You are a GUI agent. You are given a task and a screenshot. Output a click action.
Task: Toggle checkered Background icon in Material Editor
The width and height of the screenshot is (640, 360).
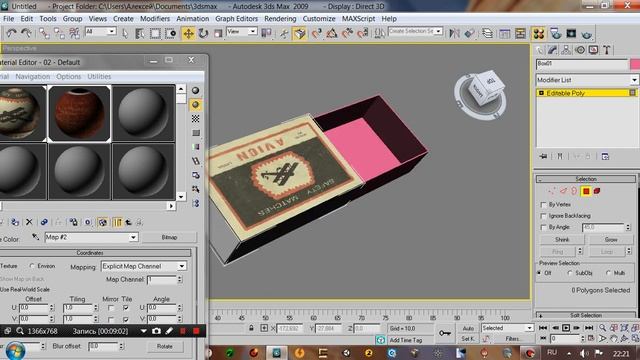pos(196,119)
